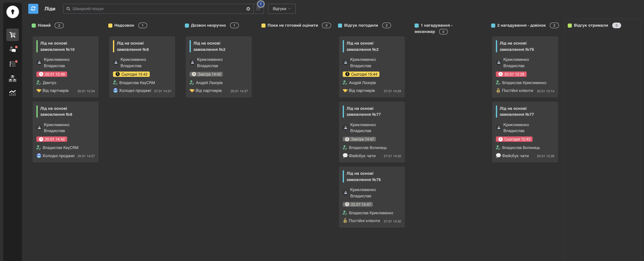The width and height of the screenshot is (644, 261).
Task: Click the refresh leads button
Action: pos(33,9)
